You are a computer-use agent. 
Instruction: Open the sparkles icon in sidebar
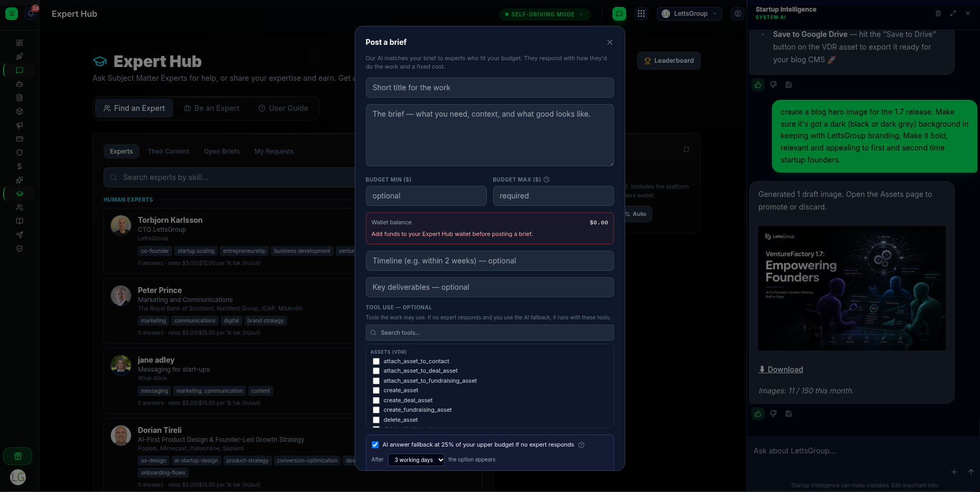coord(20,180)
